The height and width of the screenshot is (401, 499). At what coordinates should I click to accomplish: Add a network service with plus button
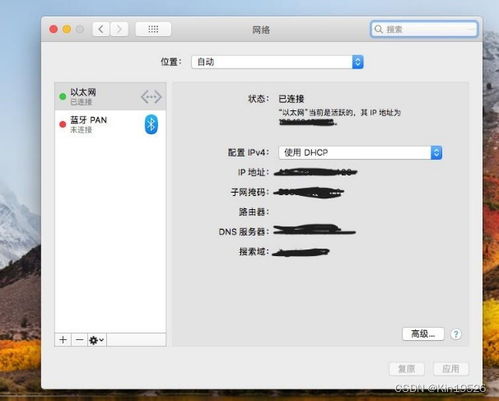pos(63,340)
